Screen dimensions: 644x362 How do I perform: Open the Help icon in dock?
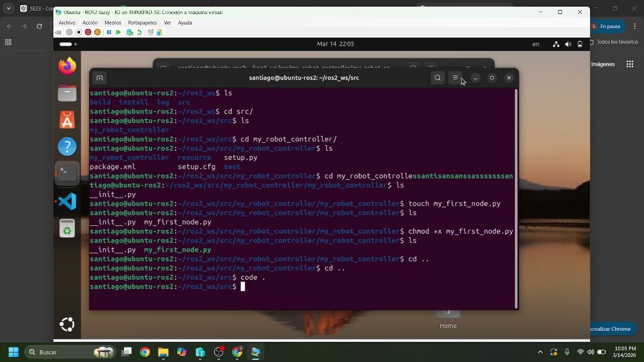[67, 147]
